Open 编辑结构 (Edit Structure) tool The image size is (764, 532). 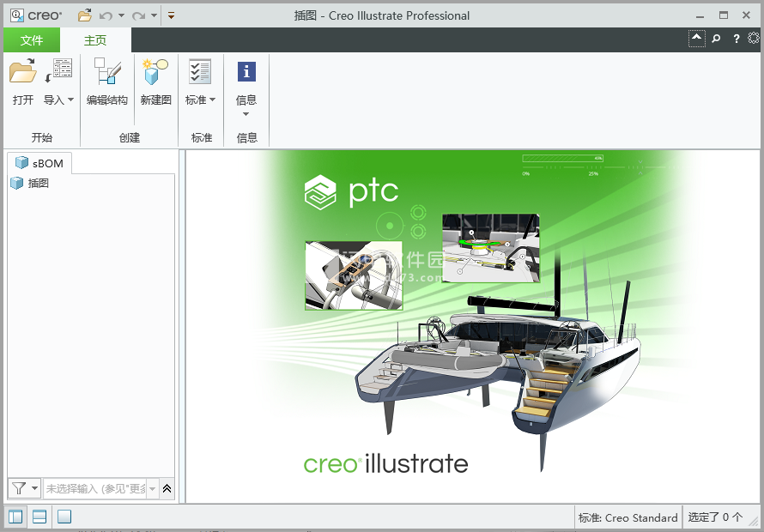pos(107,71)
